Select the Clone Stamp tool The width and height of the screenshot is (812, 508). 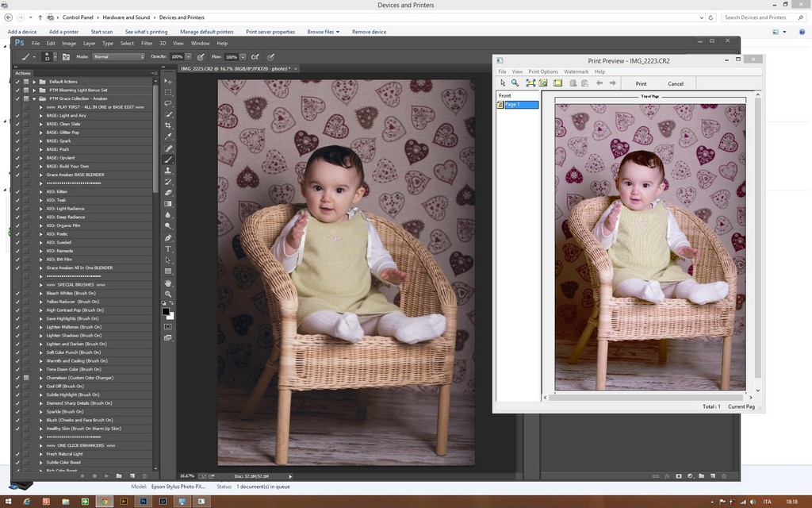[x=168, y=171]
